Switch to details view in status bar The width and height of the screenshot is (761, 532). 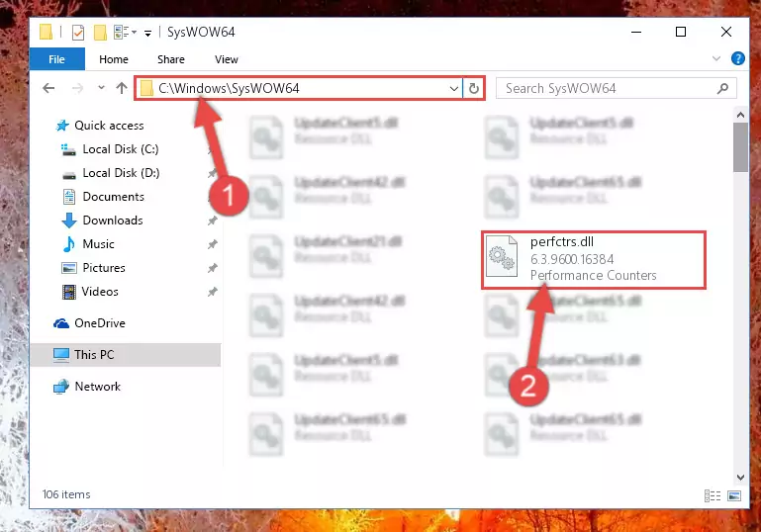(712, 495)
